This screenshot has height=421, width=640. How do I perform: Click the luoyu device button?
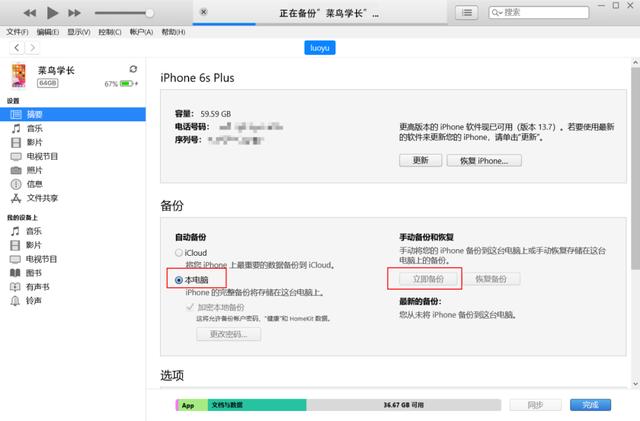tap(320, 48)
